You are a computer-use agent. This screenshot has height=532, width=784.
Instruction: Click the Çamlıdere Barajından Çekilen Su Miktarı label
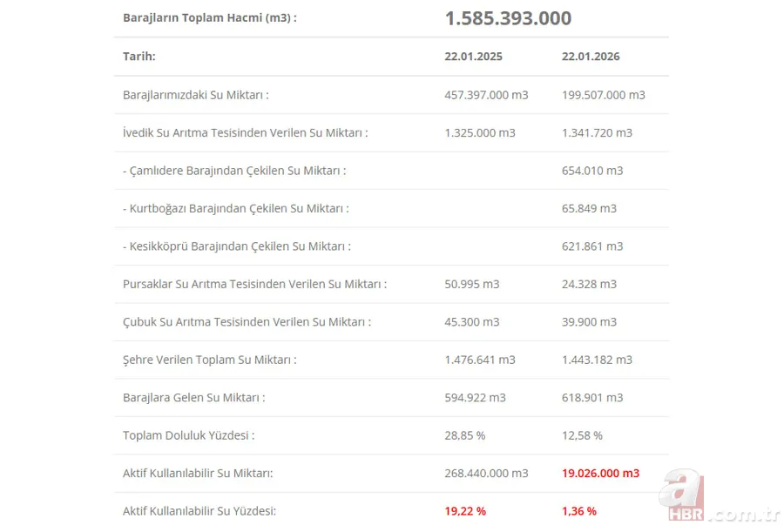pyautogui.click(x=234, y=171)
